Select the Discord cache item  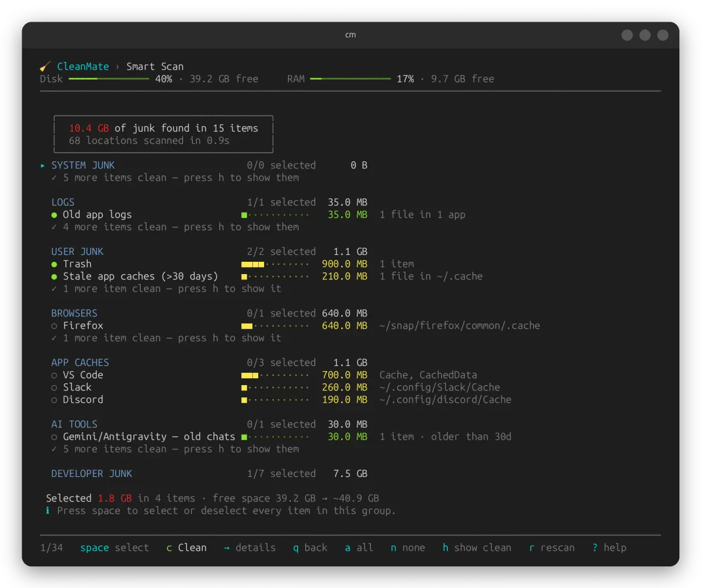pos(54,400)
